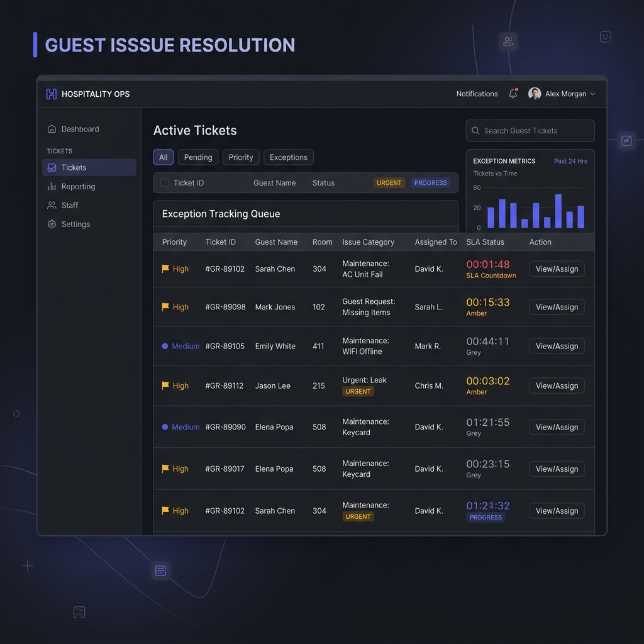Click View/Assign for Mark Jones ticket
This screenshot has width=644, height=644.
(557, 307)
